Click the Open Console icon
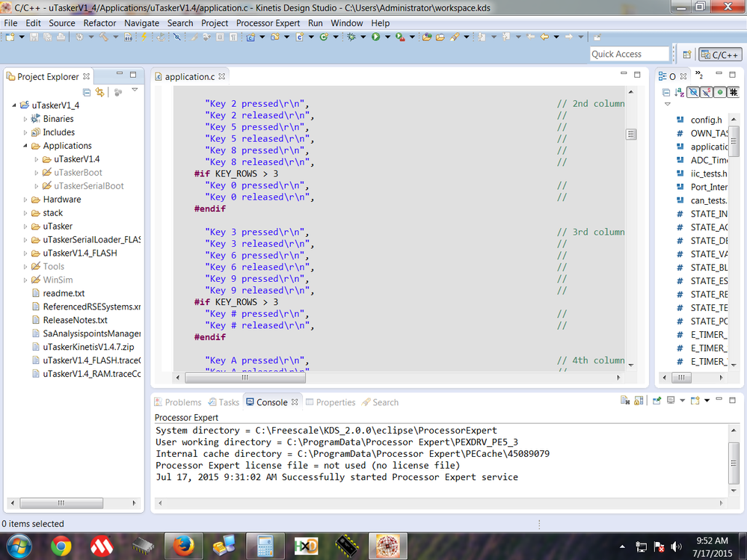Screen dimensions: 747x560 (695, 401)
